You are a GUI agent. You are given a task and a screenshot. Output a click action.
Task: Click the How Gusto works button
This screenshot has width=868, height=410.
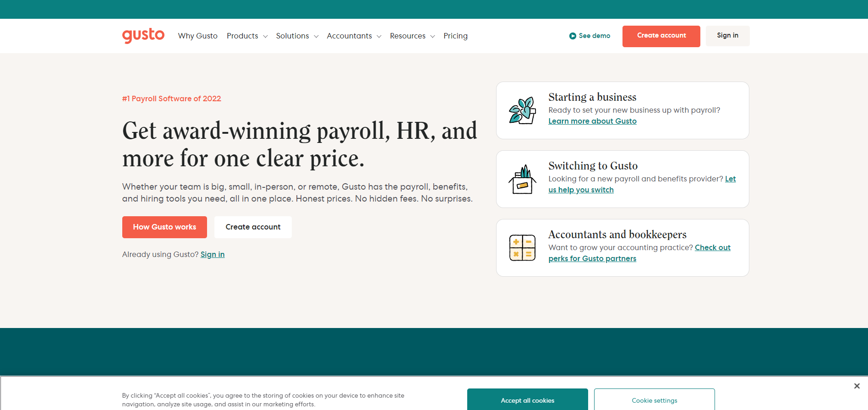[164, 227]
